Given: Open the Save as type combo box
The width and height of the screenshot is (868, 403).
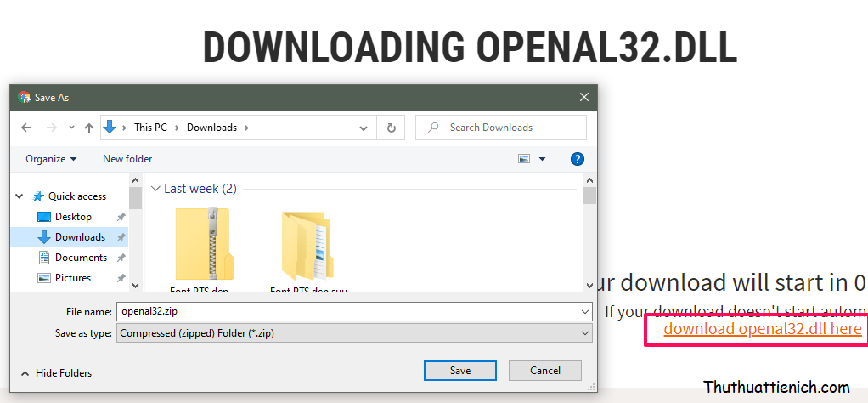Looking at the screenshot, I should click(x=354, y=333).
